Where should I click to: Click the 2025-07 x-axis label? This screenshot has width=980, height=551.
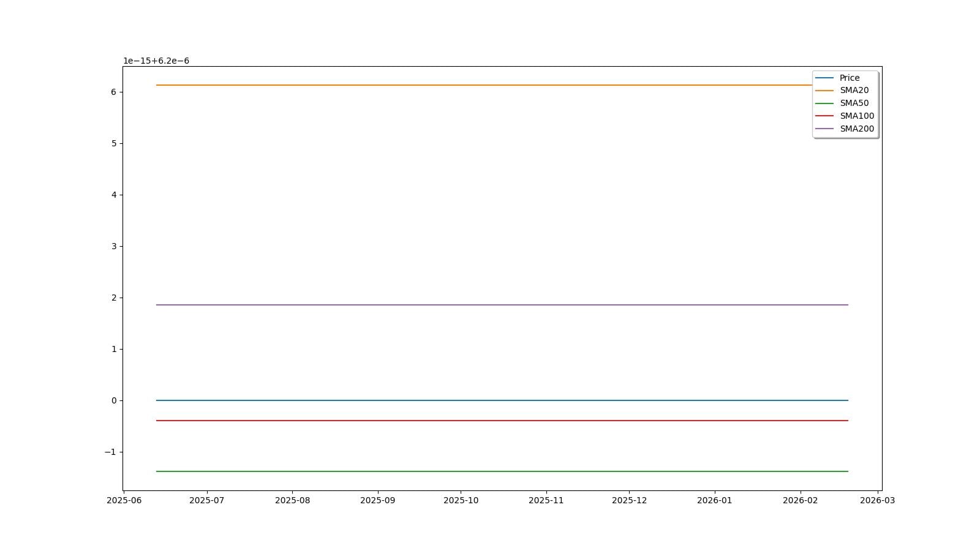point(207,500)
